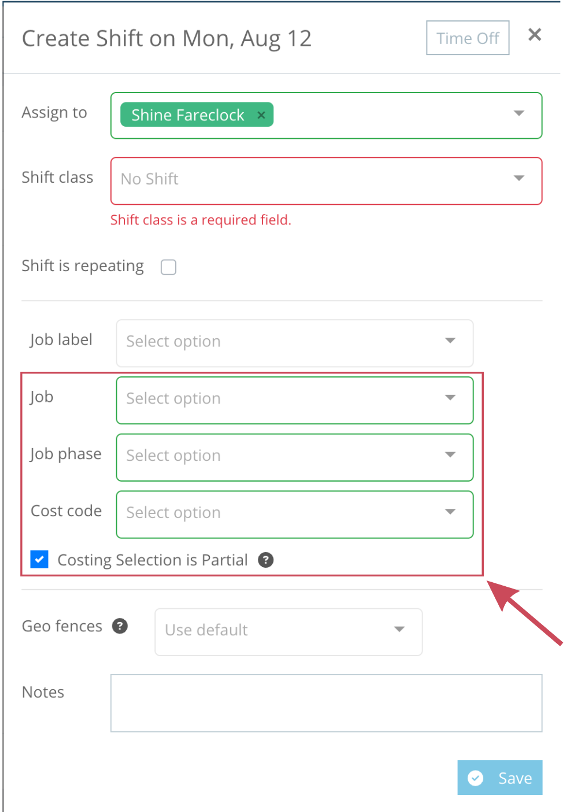Uncheck Costing Selection is Partial
Viewport: 568px width, 812px height.
[x=39, y=559]
